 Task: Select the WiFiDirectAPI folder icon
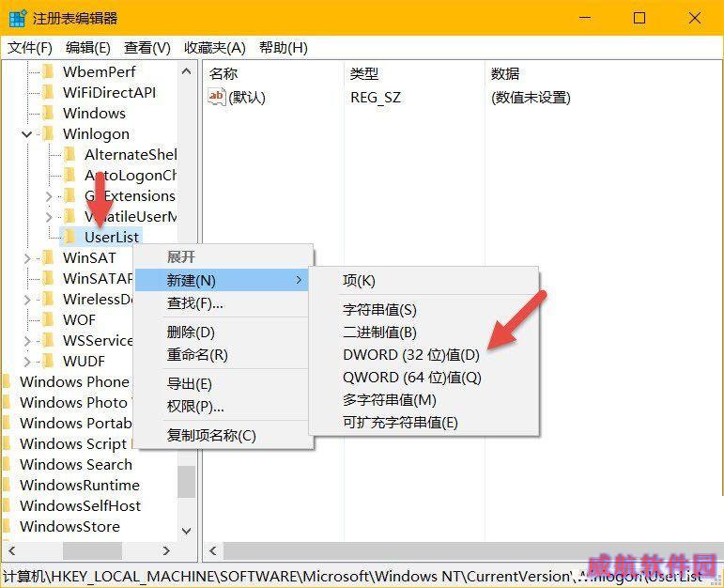pyautogui.click(x=48, y=92)
